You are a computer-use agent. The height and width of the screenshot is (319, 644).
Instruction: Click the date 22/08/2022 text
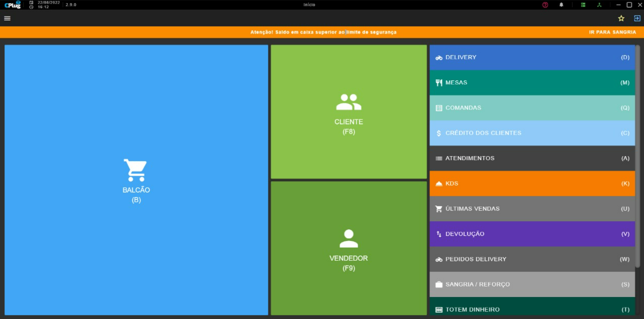point(48,2)
